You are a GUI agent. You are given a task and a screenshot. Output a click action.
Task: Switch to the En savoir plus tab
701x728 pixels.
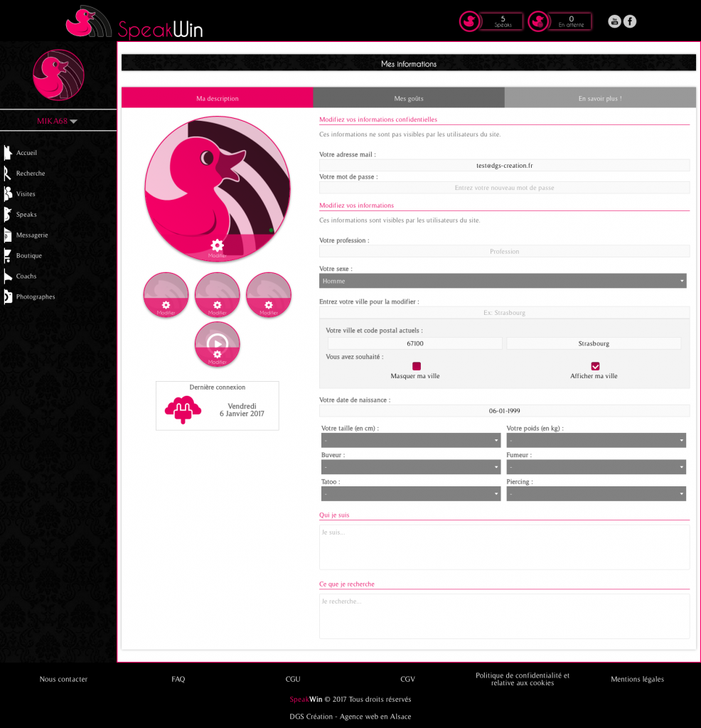point(600,98)
